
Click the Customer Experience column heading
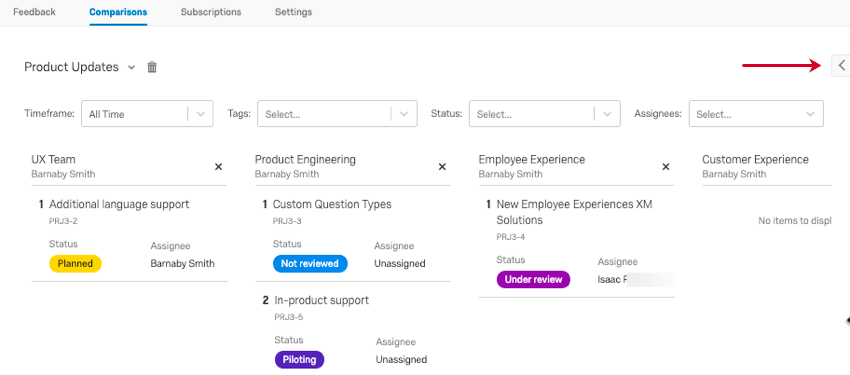point(755,159)
